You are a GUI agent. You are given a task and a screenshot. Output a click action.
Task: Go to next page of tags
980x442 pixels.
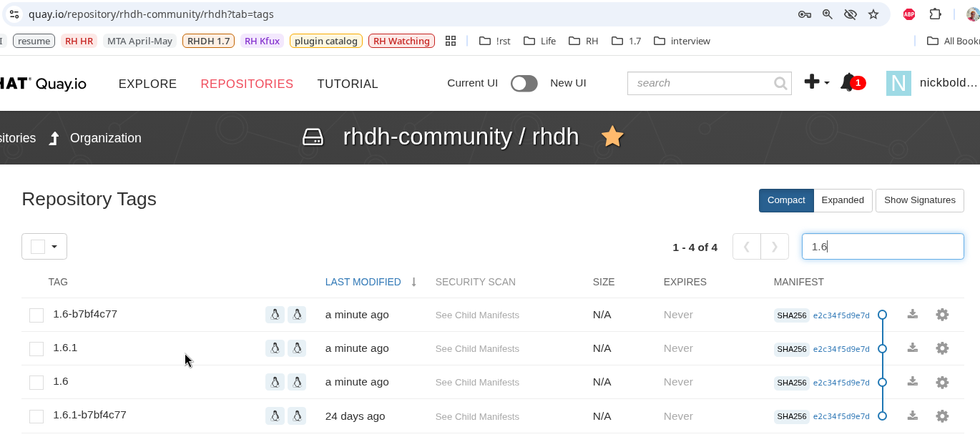click(x=775, y=247)
